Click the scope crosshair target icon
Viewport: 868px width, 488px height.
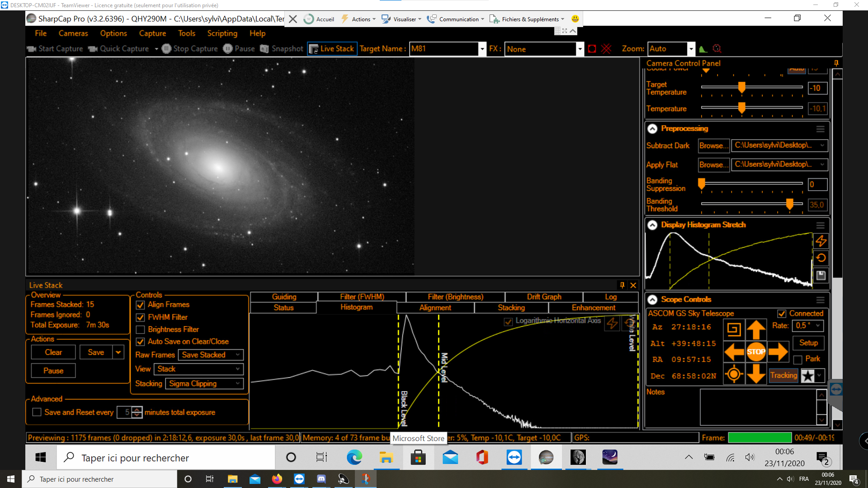pyautogui.click(x=733, y=375)
